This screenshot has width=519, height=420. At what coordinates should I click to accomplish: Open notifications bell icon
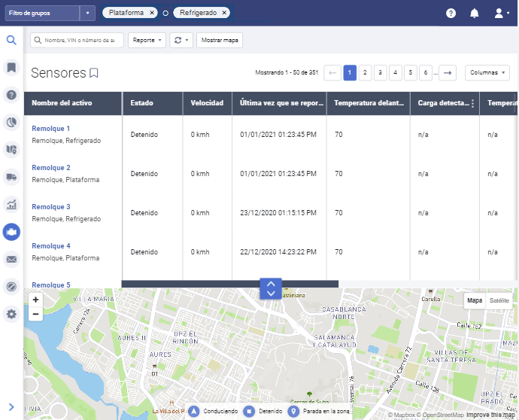point(475,14)
